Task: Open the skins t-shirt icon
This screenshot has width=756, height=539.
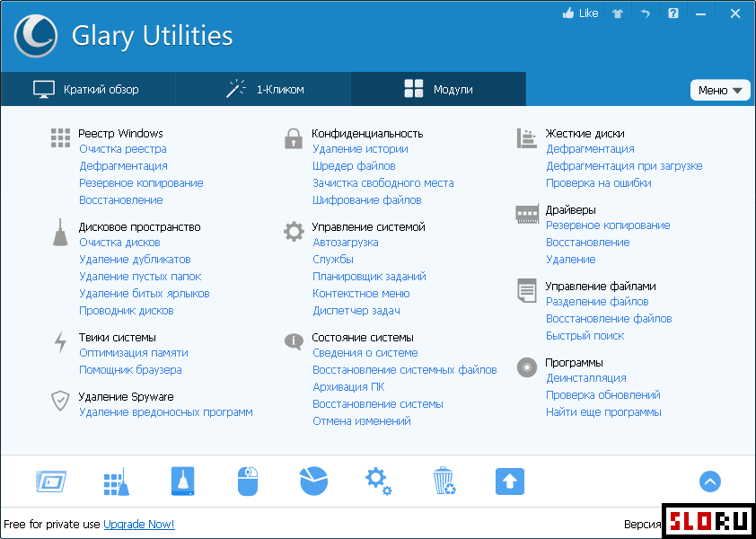Action: pos(618,14)
